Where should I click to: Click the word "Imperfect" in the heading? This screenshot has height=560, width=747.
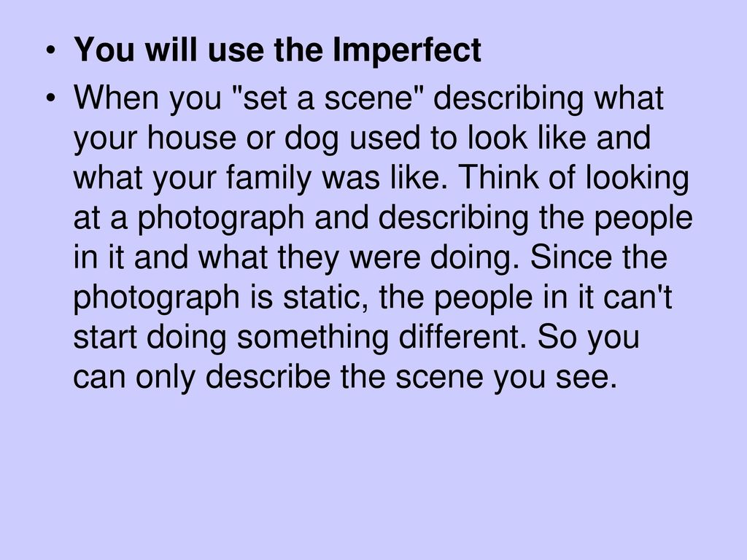tap(407, 49)
